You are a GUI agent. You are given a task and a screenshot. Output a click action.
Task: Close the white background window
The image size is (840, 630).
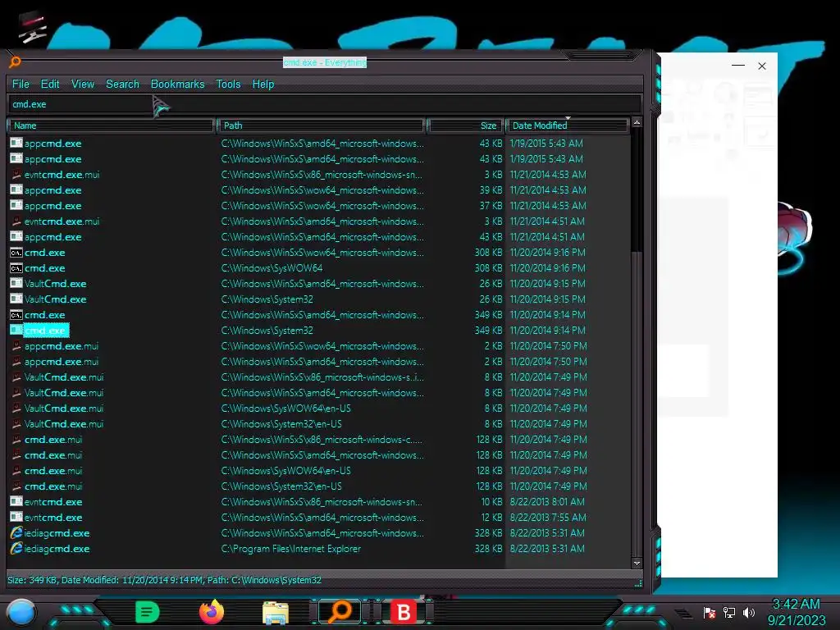[762, 66]
